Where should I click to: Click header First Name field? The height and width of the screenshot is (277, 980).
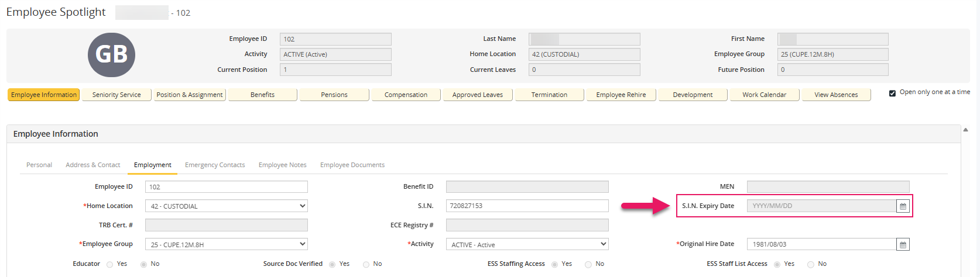pyautogui.click(x=833, y=39)
